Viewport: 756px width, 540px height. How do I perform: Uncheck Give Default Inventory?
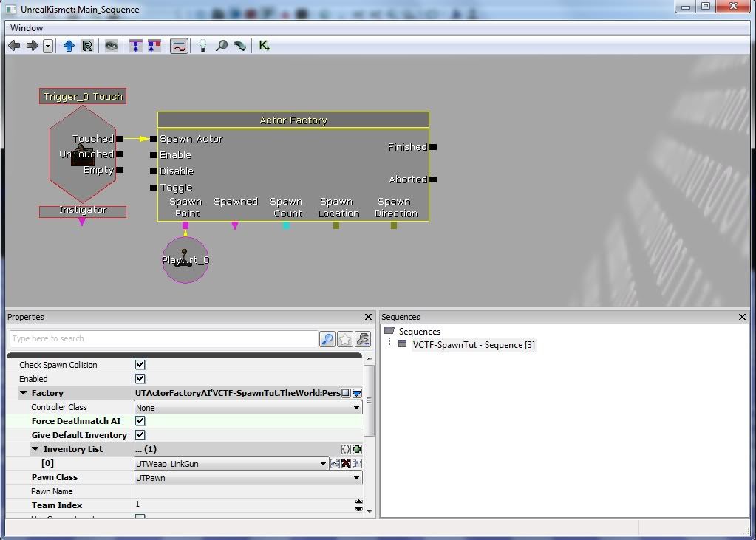[x=140, y=435]
